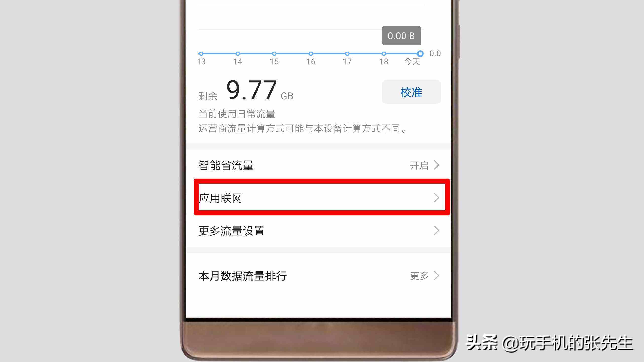Viewport: 644px width, 362px height.
Task: Select timeline marker at day 13
Action: [201, 53]
